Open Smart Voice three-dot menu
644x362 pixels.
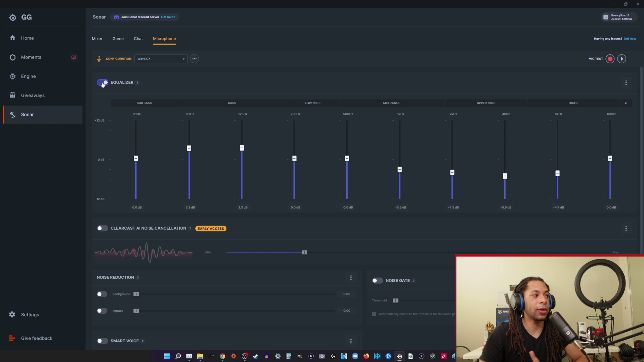coord(351,341)
